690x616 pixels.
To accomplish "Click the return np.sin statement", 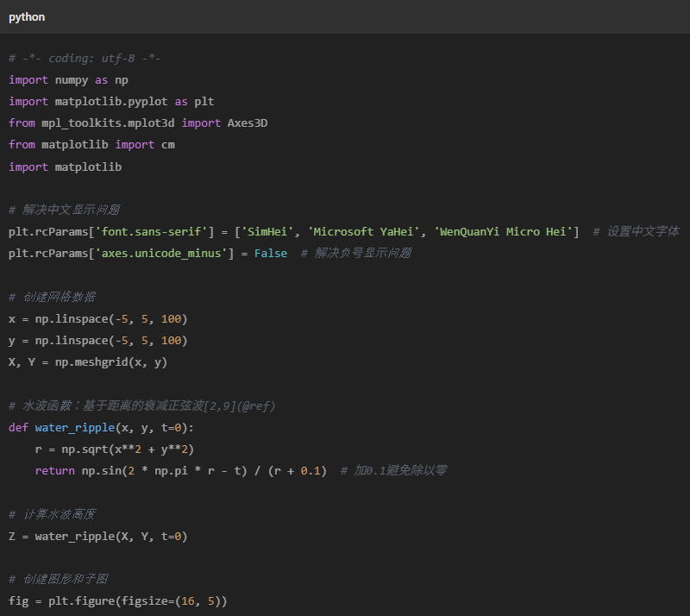I will 180,470.
